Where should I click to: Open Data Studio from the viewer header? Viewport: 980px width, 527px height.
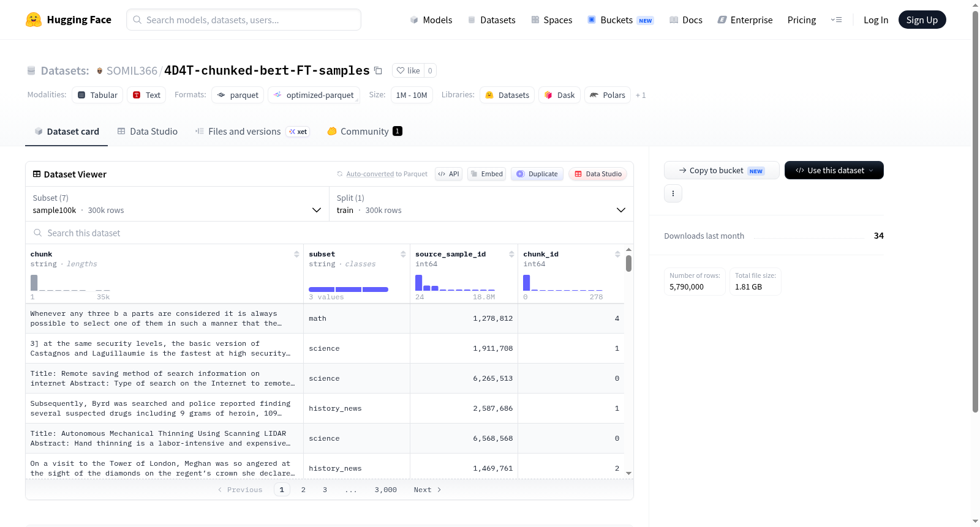coord(598,174)
